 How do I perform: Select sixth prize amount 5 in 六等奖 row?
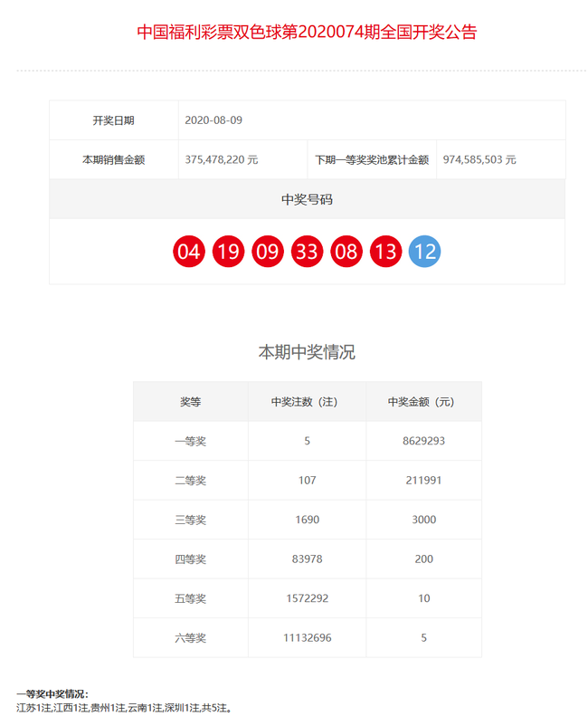tap(423, 637)
